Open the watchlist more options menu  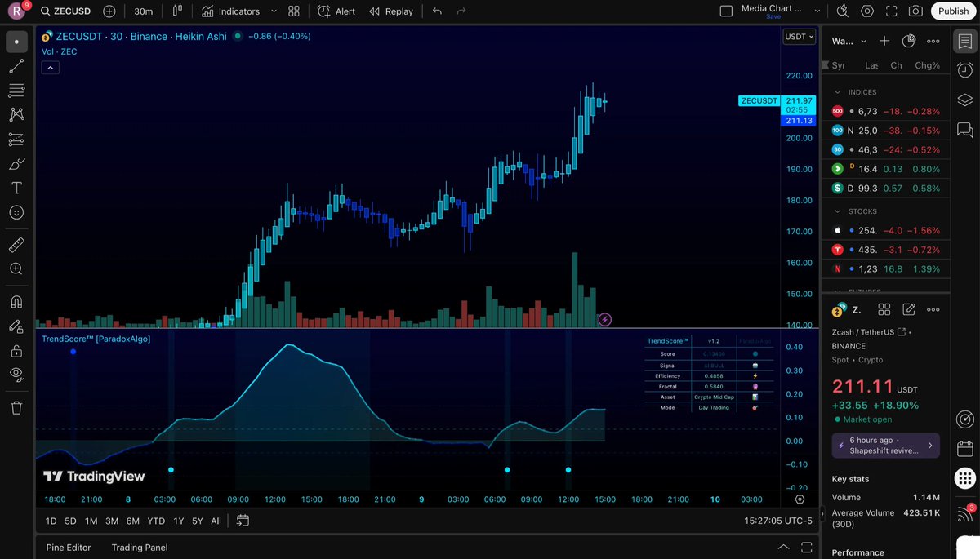tap(933, 41)
